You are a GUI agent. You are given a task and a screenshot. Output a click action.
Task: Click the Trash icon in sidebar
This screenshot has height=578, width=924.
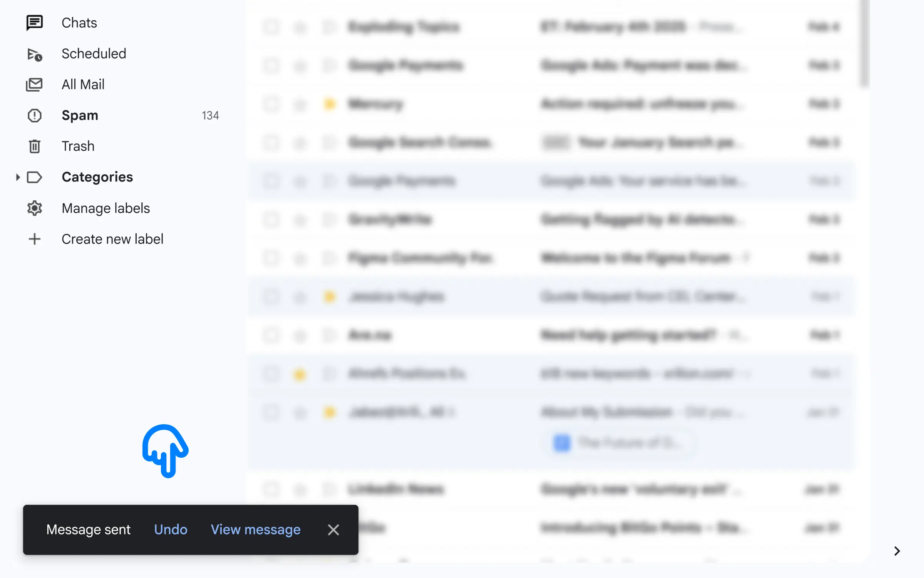[34, 146]
